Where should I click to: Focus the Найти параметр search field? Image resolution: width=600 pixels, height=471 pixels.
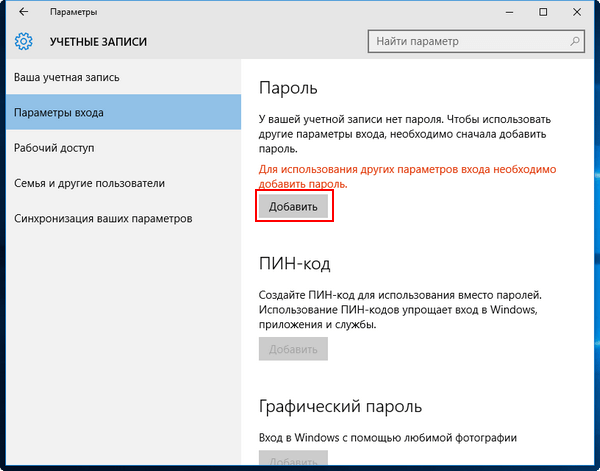point(465,42)
